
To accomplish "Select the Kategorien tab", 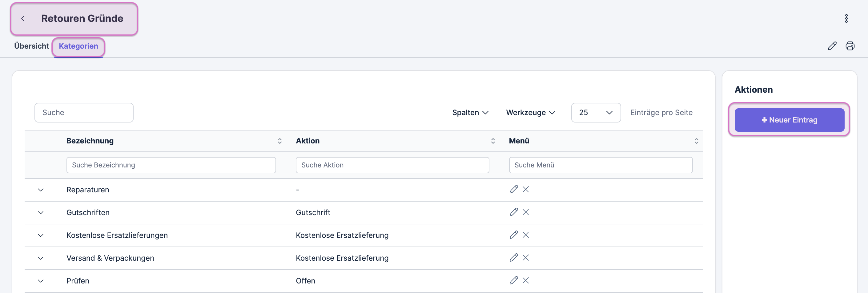I will tap(78, 46).
